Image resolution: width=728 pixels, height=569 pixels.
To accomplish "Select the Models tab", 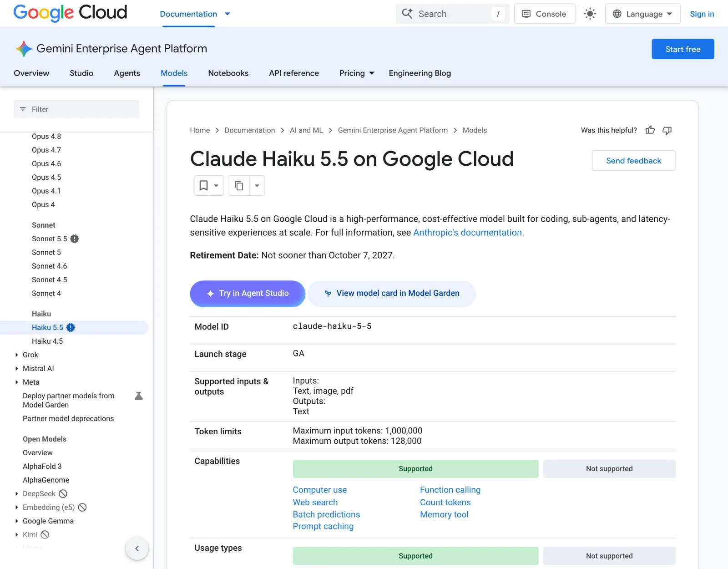I will 174,73.
